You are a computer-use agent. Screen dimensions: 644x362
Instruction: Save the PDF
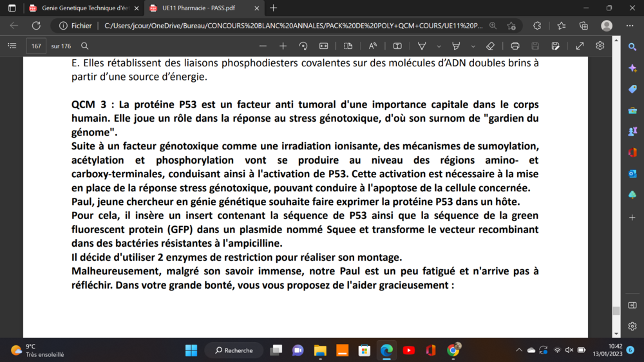(x=535, y=46)
